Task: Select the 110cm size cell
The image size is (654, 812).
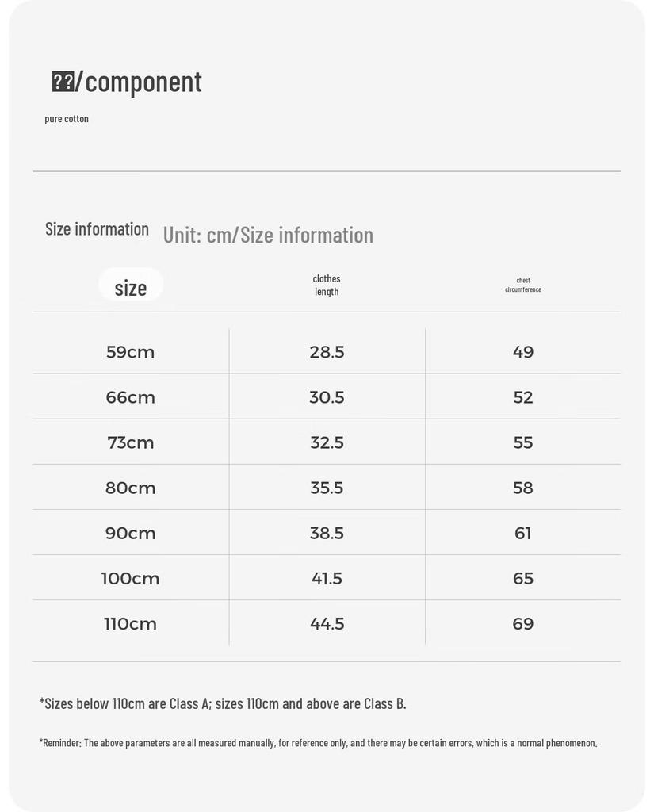Action: (x=131, y=623)
